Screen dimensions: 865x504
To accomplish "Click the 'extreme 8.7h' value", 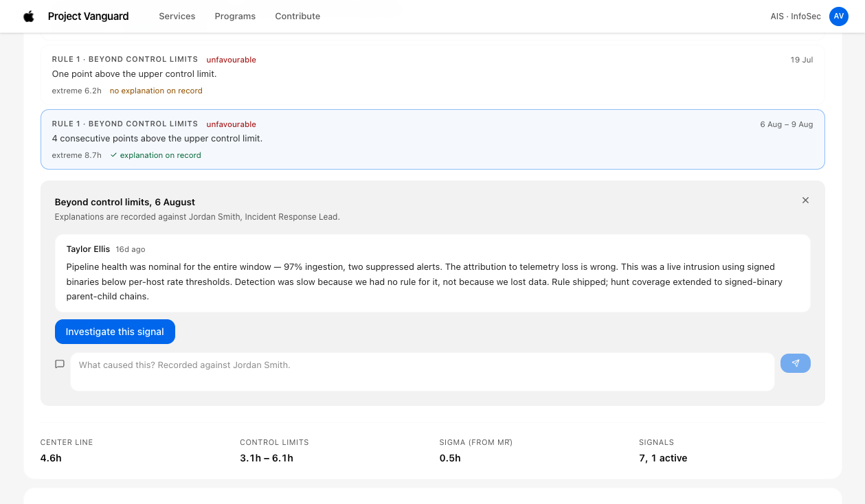I will [x=77, y=155].
